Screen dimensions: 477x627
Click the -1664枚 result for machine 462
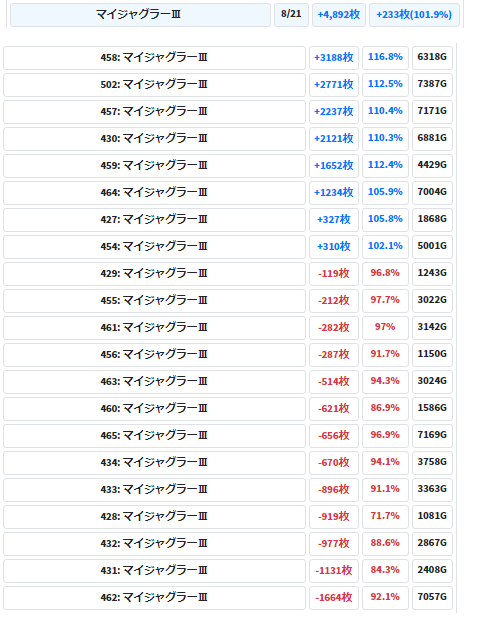333,597
